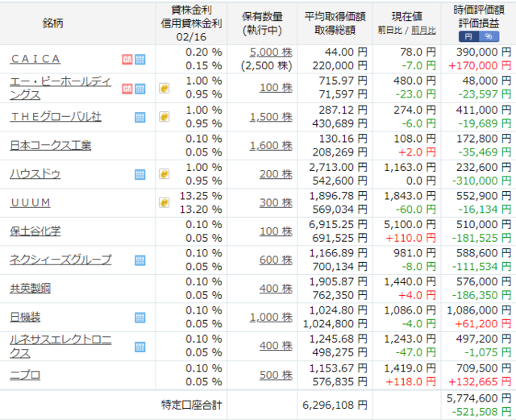
Task: Click 100 株 holding for 保土谷化学
Action: point(276,231)
